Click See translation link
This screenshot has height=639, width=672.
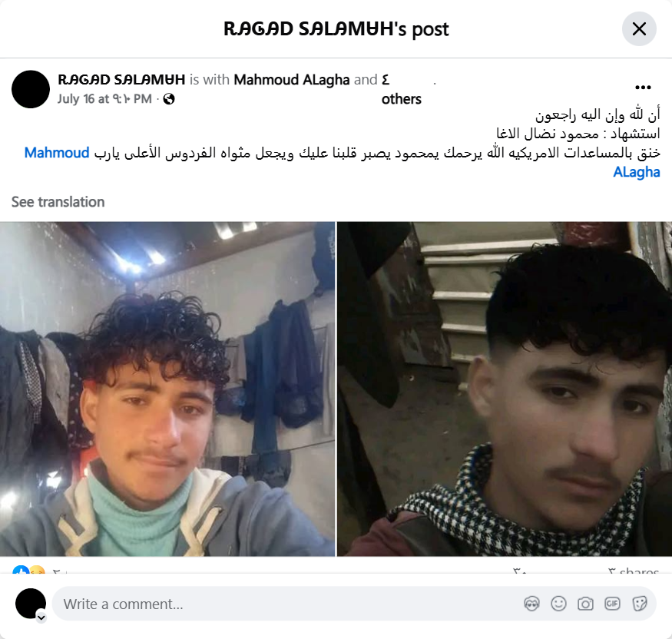pos(58,202)
